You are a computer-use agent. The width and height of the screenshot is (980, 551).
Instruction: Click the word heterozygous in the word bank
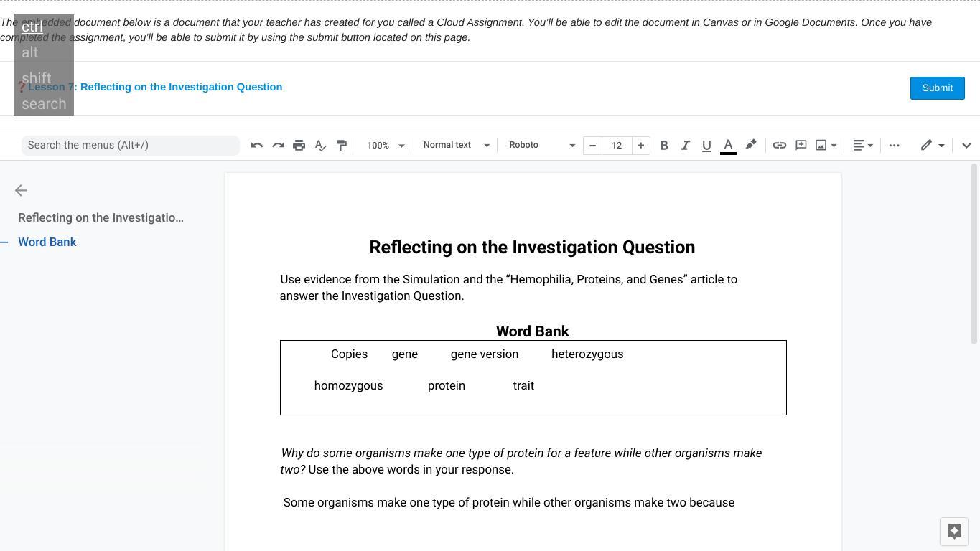coord(587,354)
